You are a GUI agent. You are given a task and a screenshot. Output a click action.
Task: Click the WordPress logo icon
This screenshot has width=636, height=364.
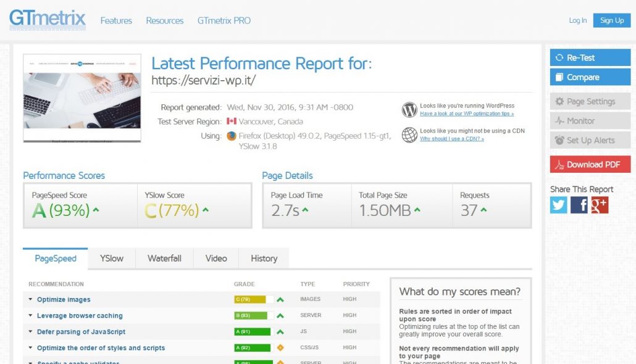409,110
